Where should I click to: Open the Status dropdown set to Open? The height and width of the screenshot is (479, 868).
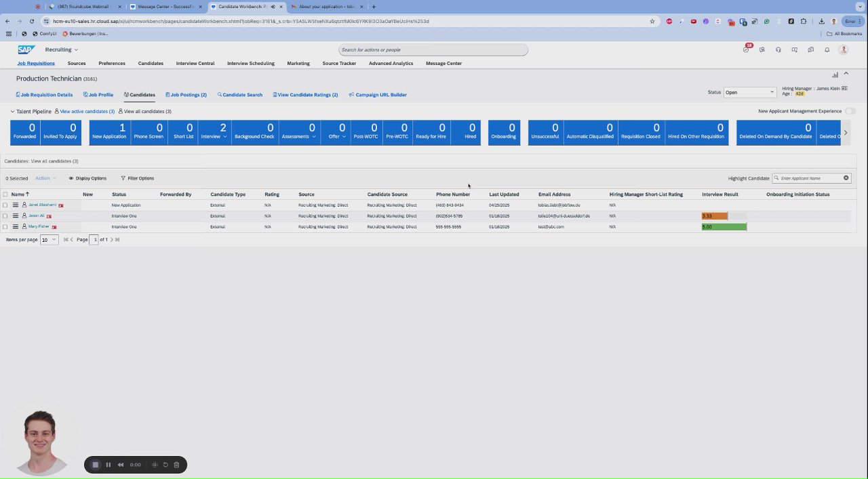(x=749, y=92)
